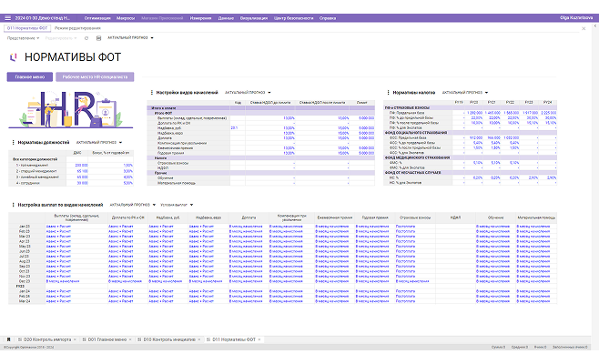Click the save icon beside refresh
The width and height of the screenshot is (599, 364).
pyautogui.click(x=98, y=38)
